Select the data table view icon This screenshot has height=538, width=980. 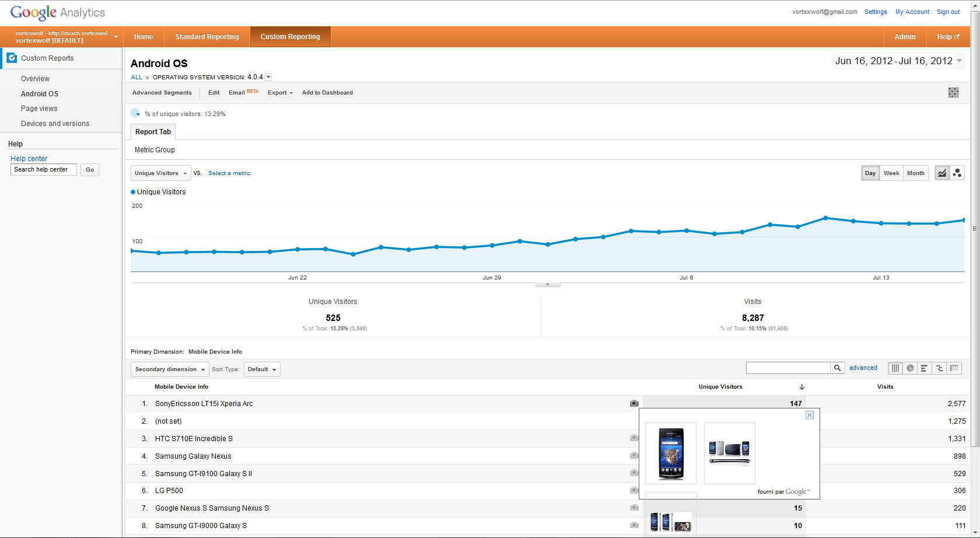point(895,368)
